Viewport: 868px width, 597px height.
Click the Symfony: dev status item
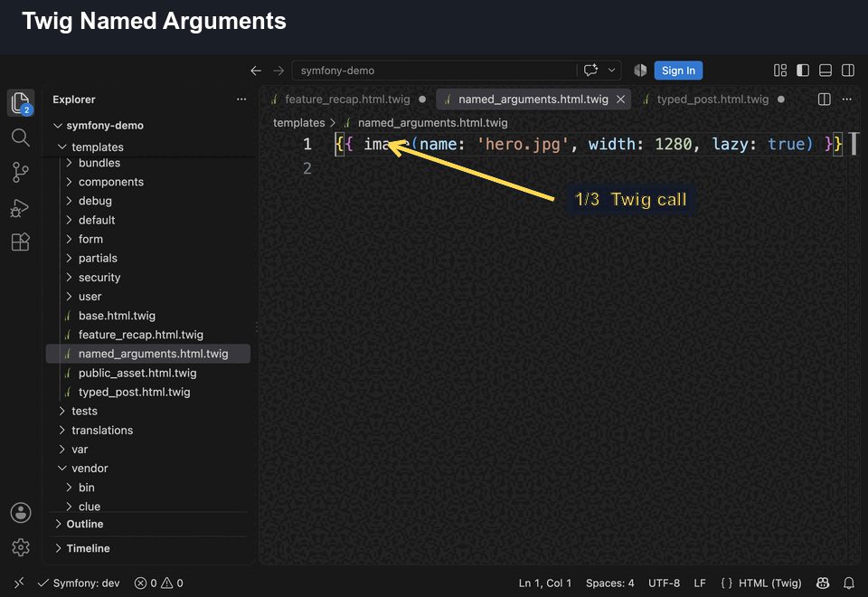(78, 583)
